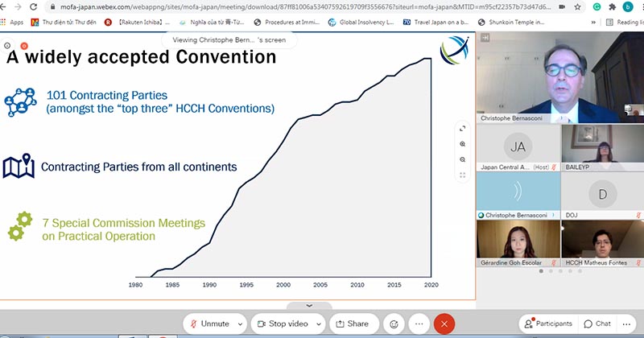Open the Chat panel

(597, 324)
